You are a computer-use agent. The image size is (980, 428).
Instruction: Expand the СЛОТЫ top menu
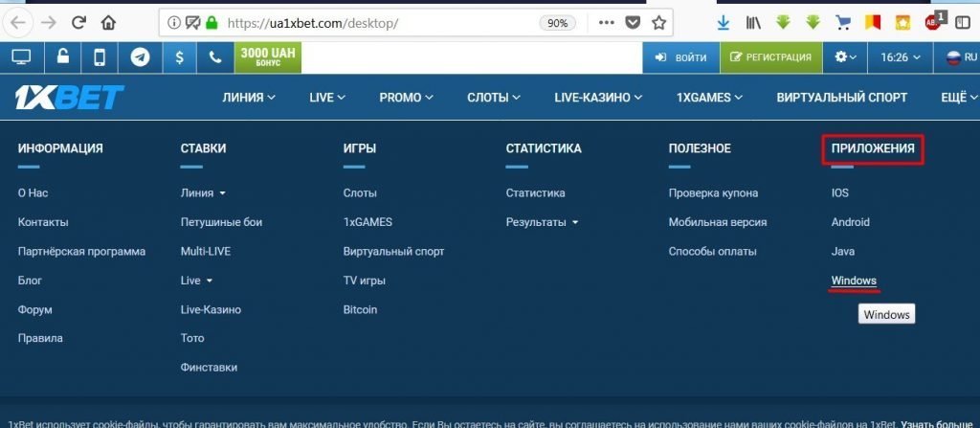click(494, 98)
